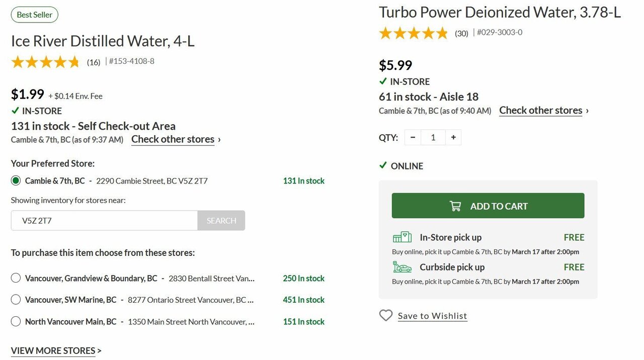Click the quantity number field
The width and height of the screenshot is (644, 360).
(x=433, y=137)
